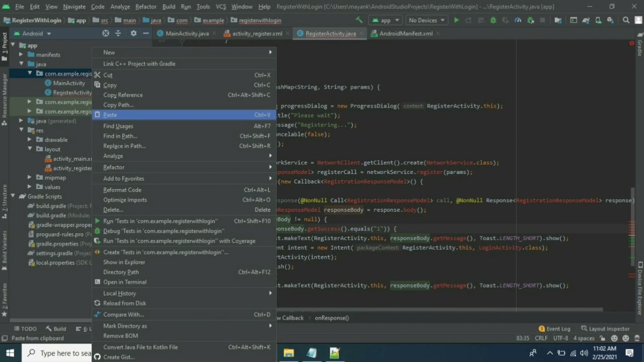Start debugging with the green bug icon
The image size is (644, 362).
tap(493, 20)
